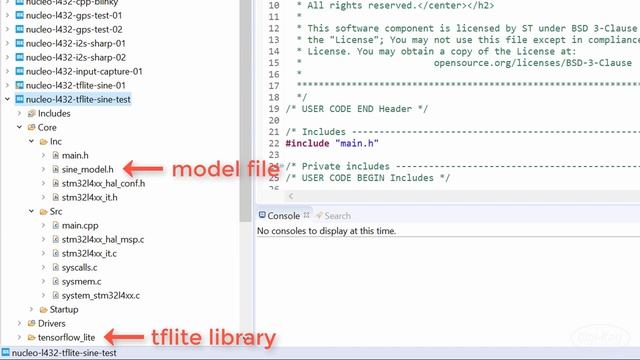Click the main.h file icon
This screenshot has width=640, height=360.
tap(56, 156)
